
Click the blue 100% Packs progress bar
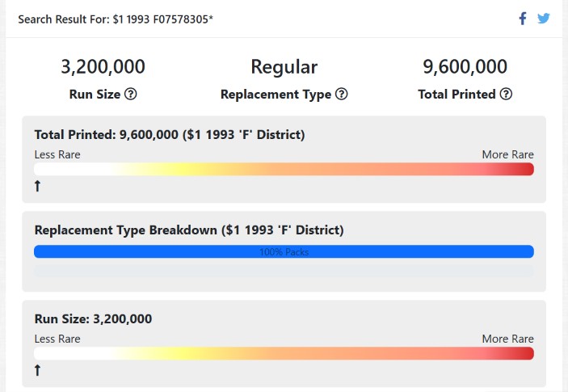(x=284, y=252)
